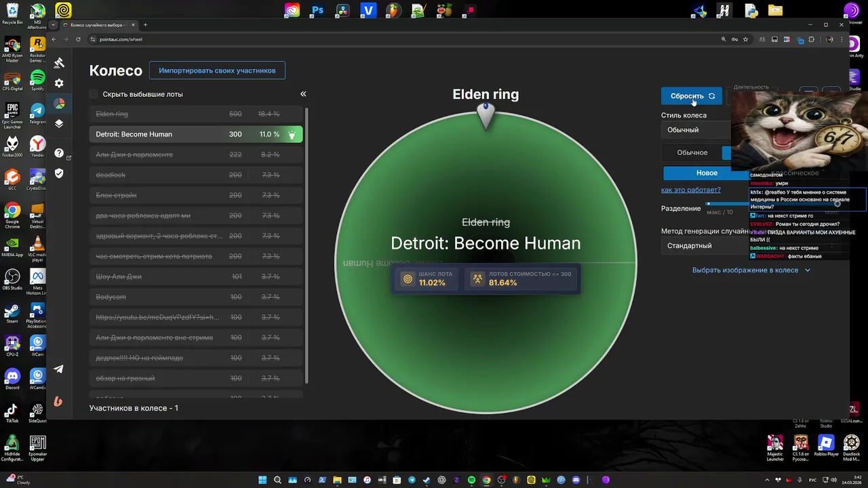Image resolution: width=868 pixels, height=488 pixels.
Task: Click the lots list scrollbar
Action: click(307, 244)
